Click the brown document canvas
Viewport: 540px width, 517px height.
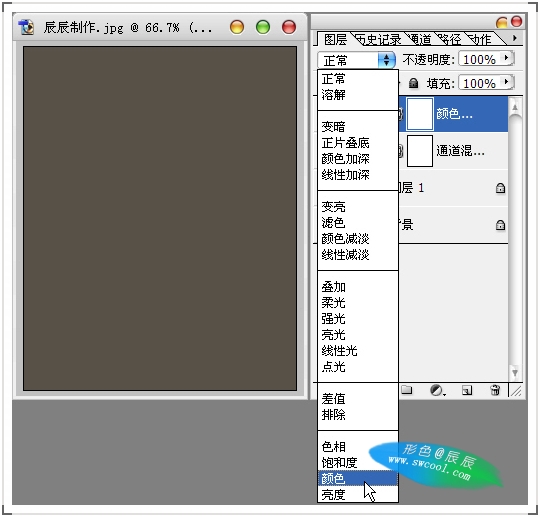(x=160, y=218)
